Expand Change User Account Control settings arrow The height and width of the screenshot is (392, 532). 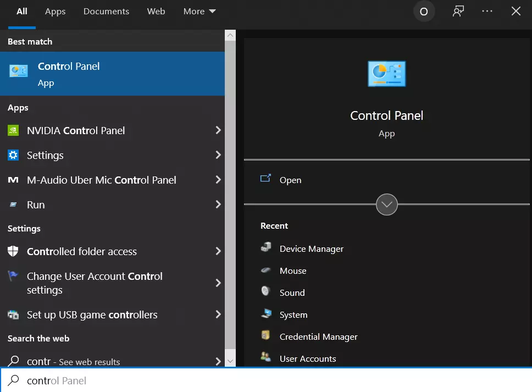tap(218, 283)
